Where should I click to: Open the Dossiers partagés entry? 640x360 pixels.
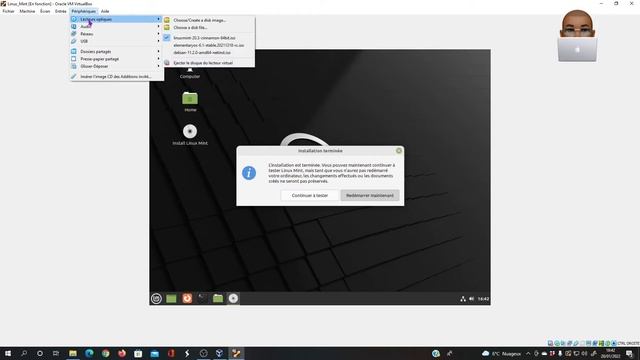(x=116, y=51)
